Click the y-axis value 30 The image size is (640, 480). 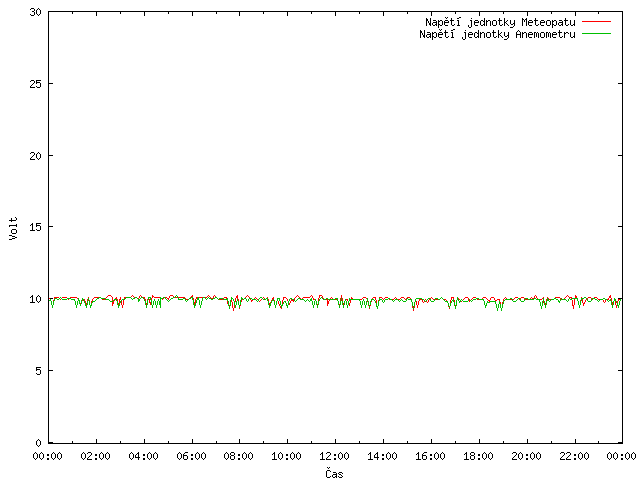click(x=36, y=13)
